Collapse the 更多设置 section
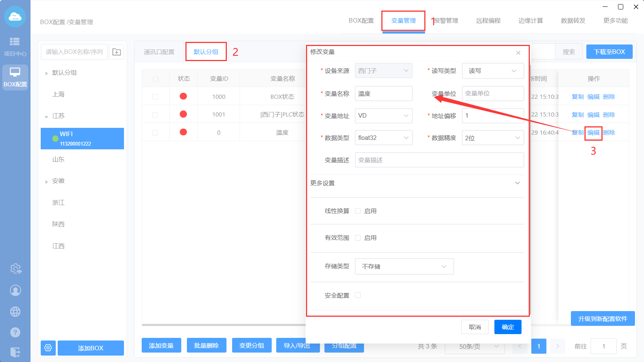This screenshot has width=644, height=362. pos(517,183)
